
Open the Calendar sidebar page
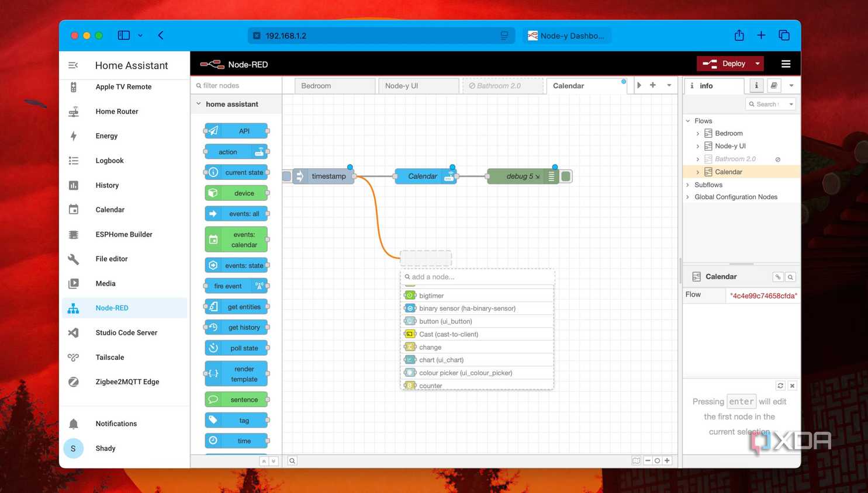(124, 210)
